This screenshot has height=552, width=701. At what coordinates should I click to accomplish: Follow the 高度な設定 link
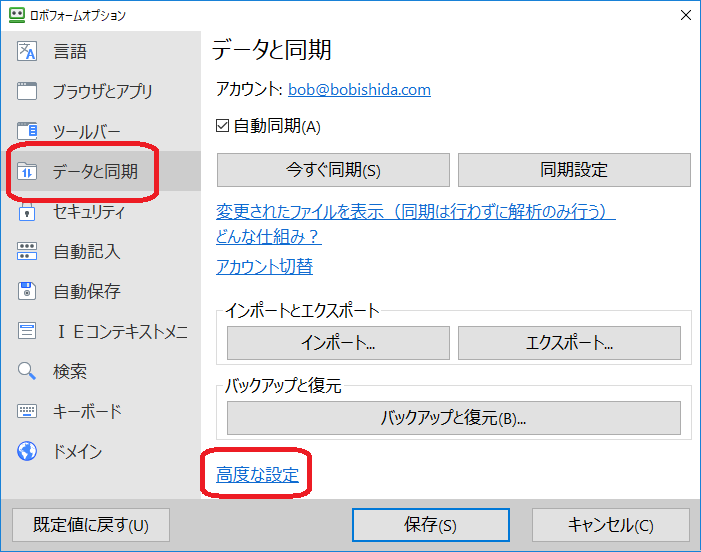tap(258, 475)
